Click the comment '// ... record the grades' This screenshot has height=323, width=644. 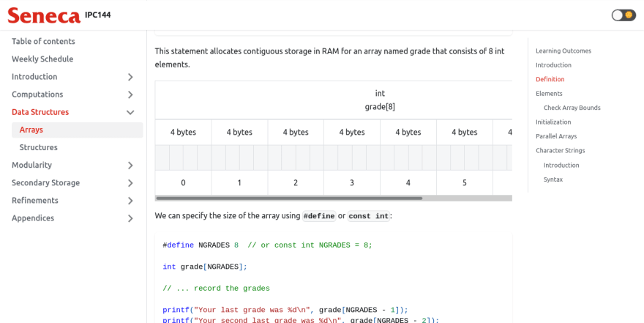coord(216,289)
